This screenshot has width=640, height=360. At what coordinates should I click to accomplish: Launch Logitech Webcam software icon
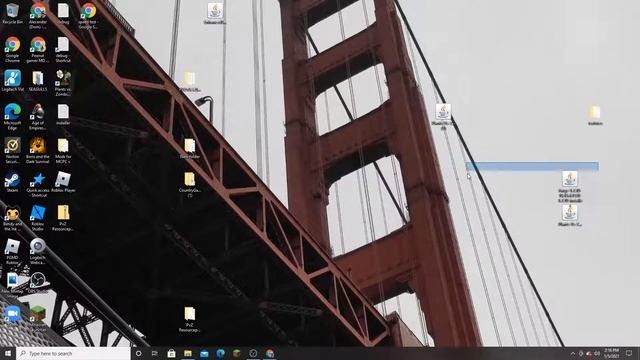click(38, 251)
